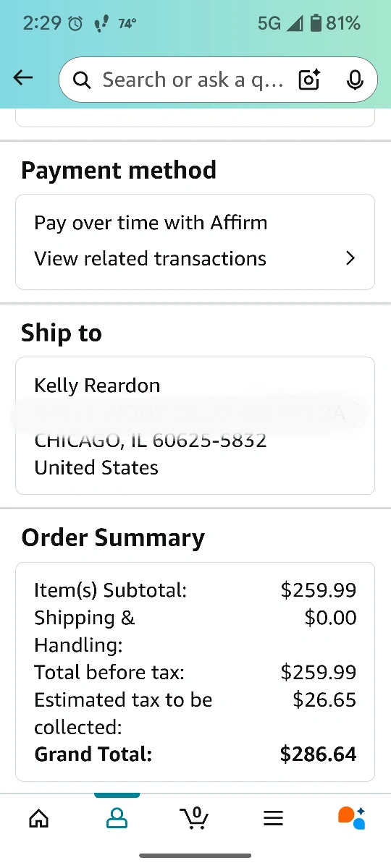
Task: Open the hamburger menu icon
Action: click(x=273, y=818)
